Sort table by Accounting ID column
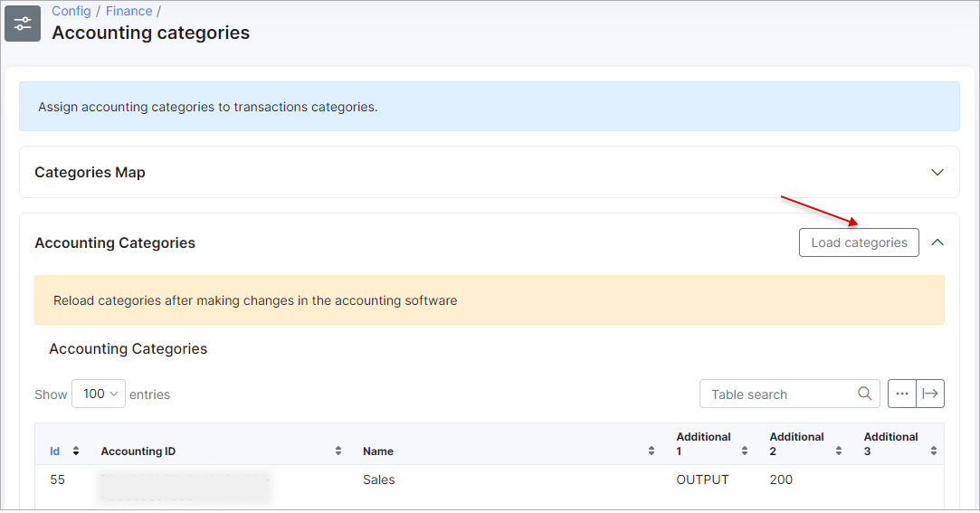This screenshot has width=980, height=513. pos(338,451)
